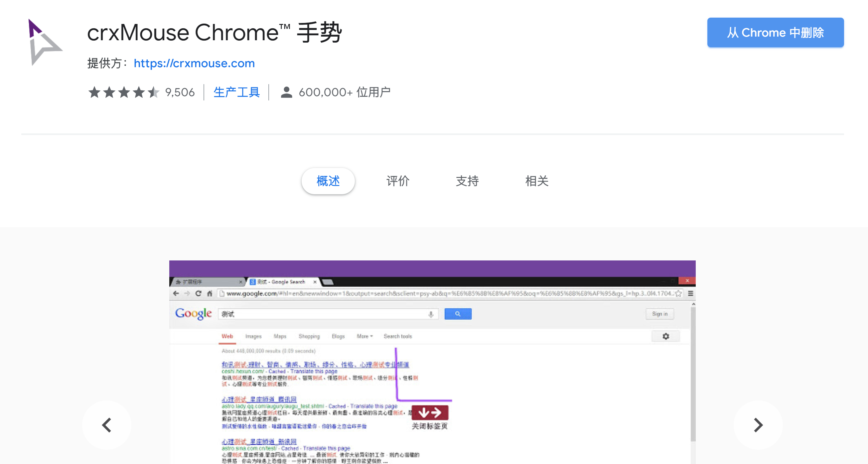This screenshot has height=464, width=868.
Task: Click the crxMouse extension logo icon
Action: pos(45,42)
